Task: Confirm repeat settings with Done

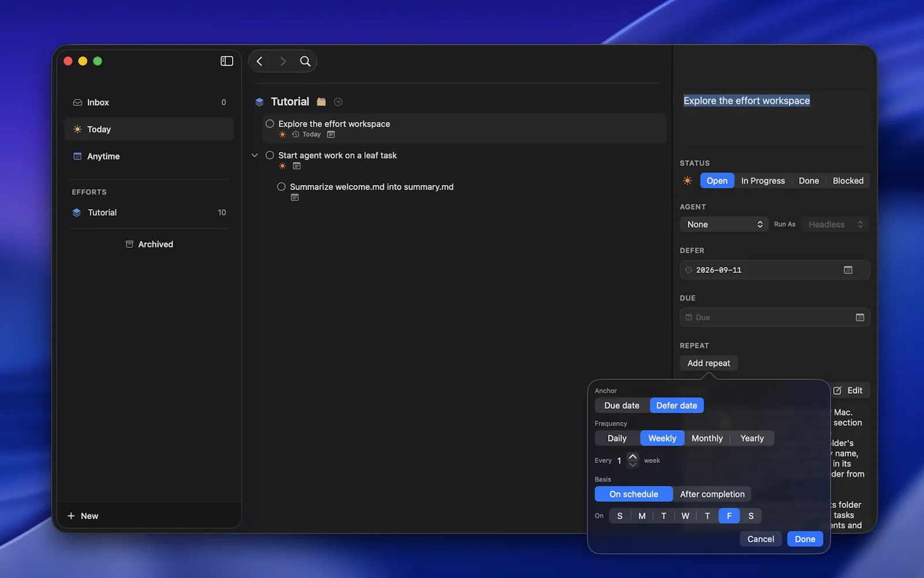Action: (x=805, y=539)
